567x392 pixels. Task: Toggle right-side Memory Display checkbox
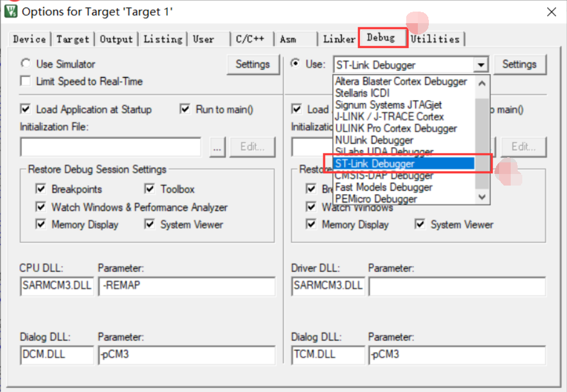pos(311,224)
